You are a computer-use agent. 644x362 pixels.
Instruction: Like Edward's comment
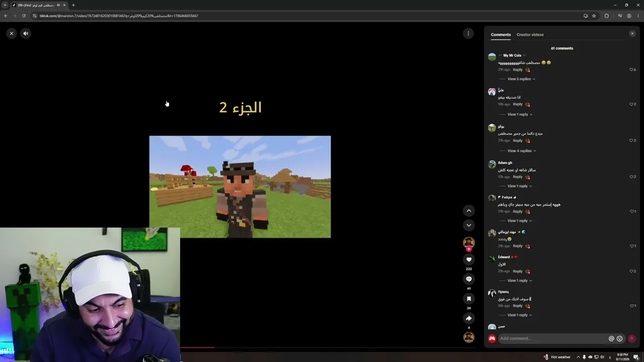(631, 271)
